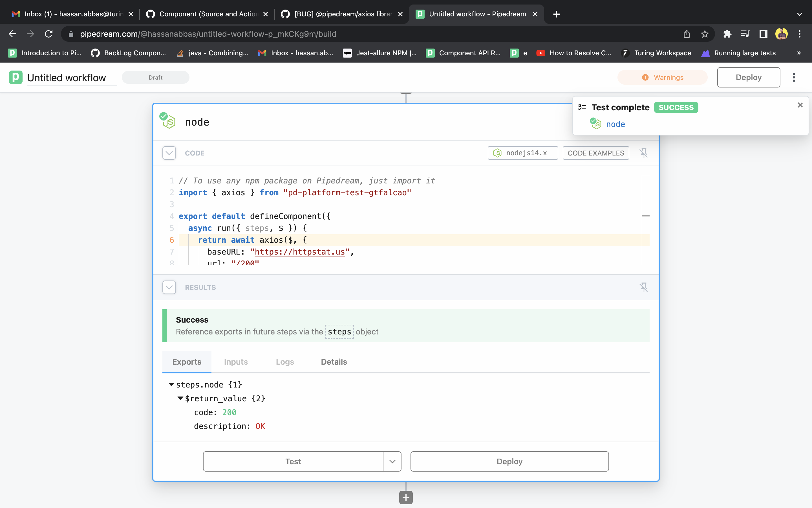Image resolution: width=812 pixels, height=508 pixels.
Task: Click the node step's Node.js icon in header
Action: (168, 121)
